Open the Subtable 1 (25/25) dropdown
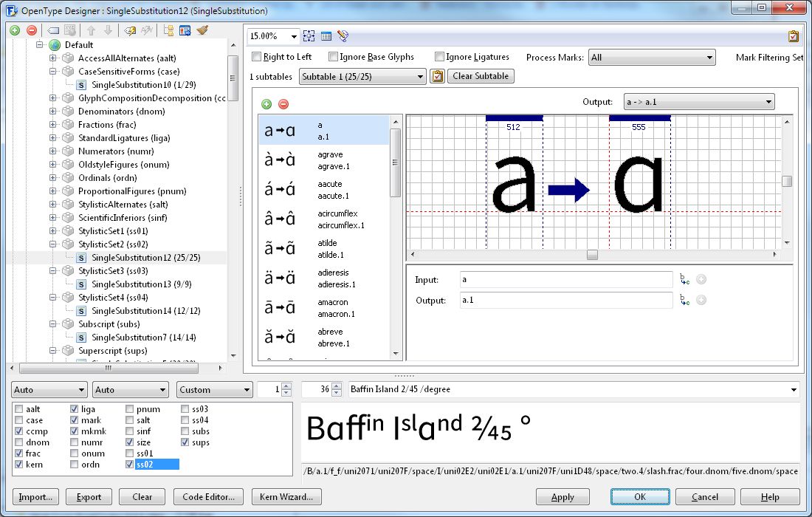The image size is (812, 517). click(362, 76)
